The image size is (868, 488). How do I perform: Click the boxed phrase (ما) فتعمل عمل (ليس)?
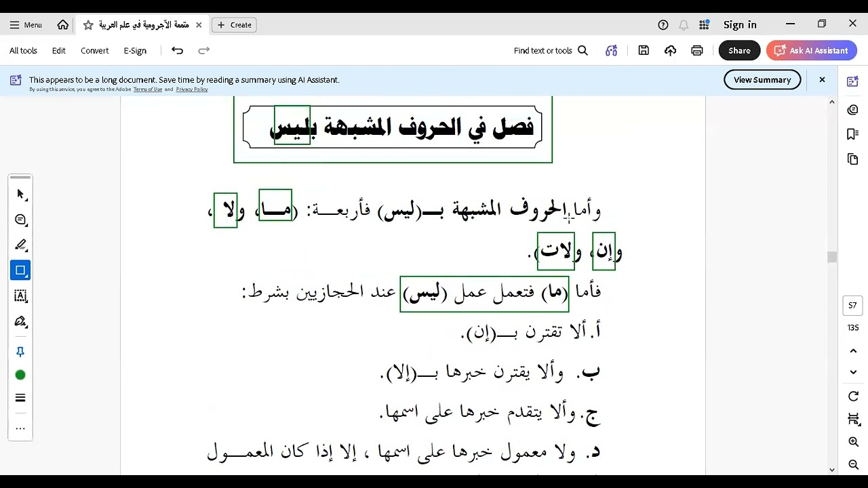click(x=484, y=293)
